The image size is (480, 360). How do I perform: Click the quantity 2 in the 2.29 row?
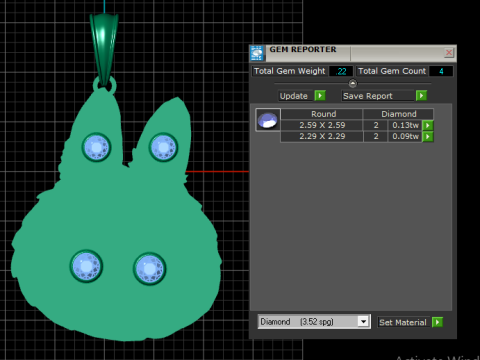pos(376,136)
